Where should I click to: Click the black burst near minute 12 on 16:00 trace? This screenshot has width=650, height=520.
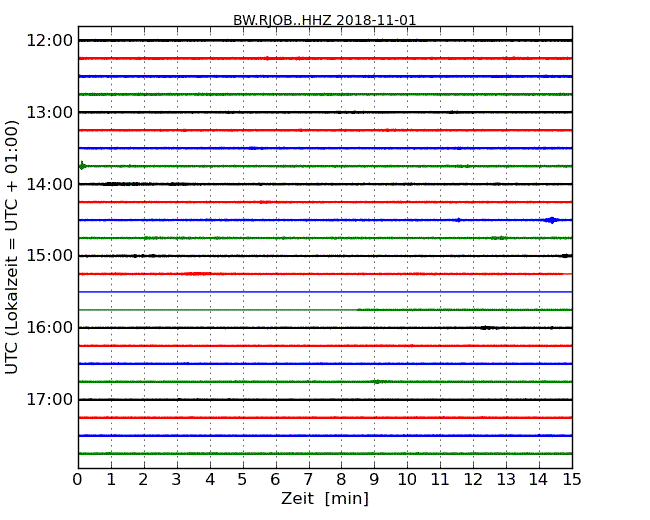click(488, 328)
